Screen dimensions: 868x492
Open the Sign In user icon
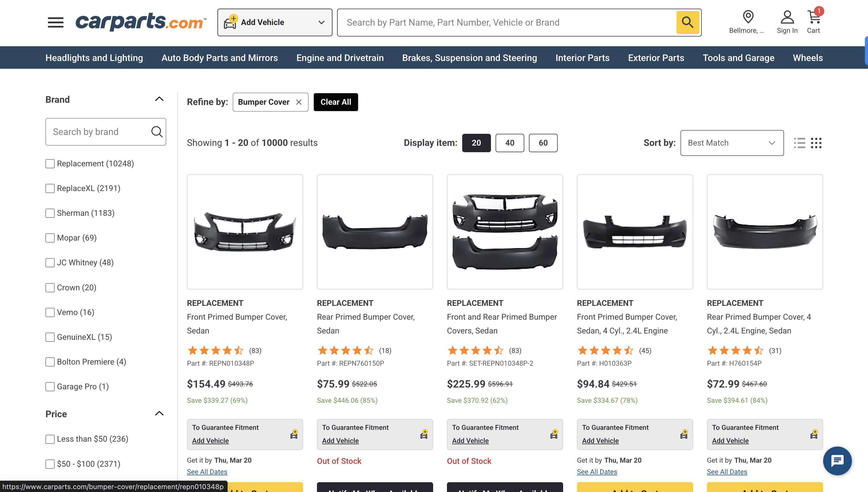(787, 17)
